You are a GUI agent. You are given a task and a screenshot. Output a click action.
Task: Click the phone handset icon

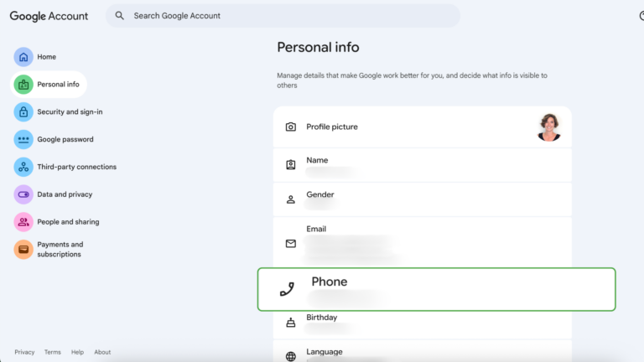point(287,289)
